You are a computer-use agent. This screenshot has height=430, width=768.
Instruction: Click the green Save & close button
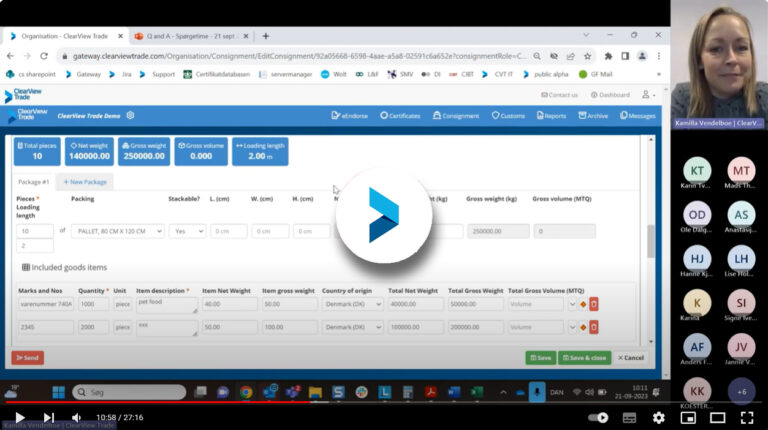point(585,358)
